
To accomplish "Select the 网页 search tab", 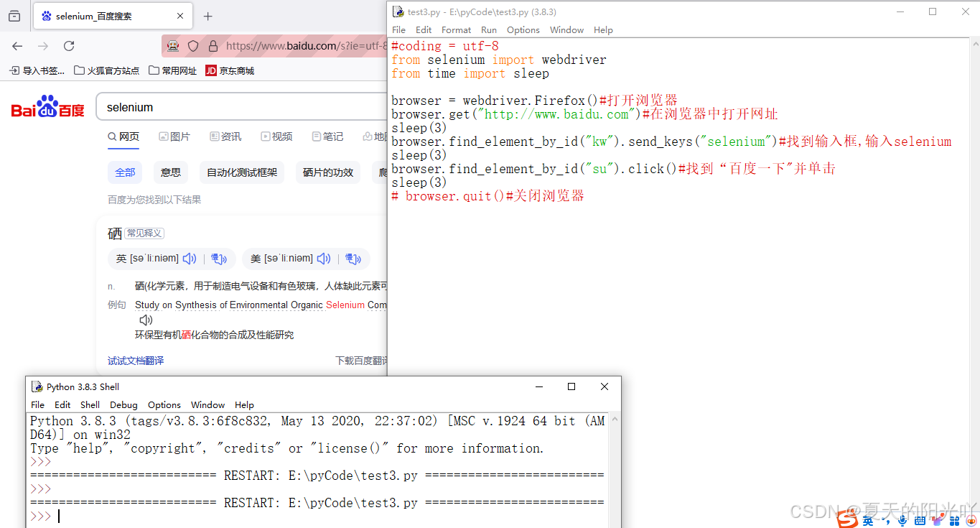I will 123,136.
